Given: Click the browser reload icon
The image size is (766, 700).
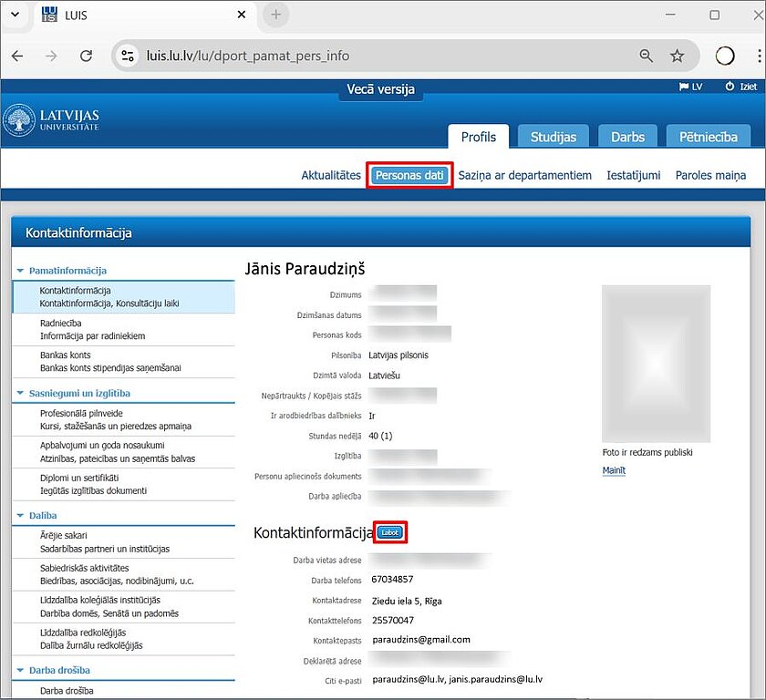Looking at the screenshot, I should 87,56.
